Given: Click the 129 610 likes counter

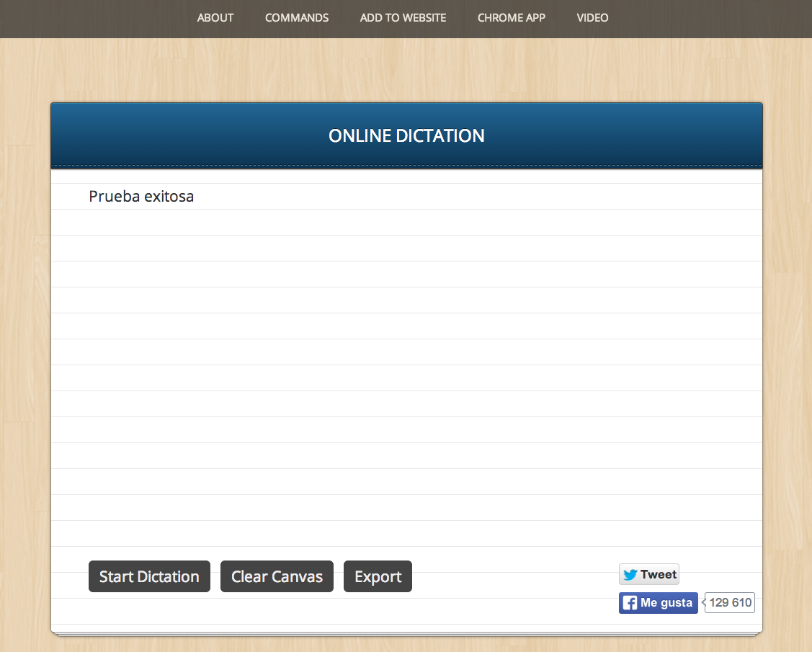Looking at the screenshot, I should 730,603.
